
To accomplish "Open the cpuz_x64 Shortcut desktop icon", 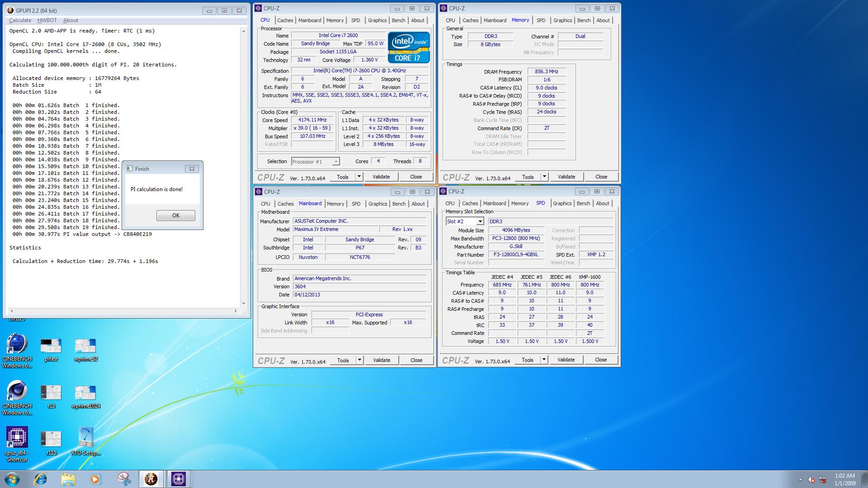I will (x=17, y=445).
